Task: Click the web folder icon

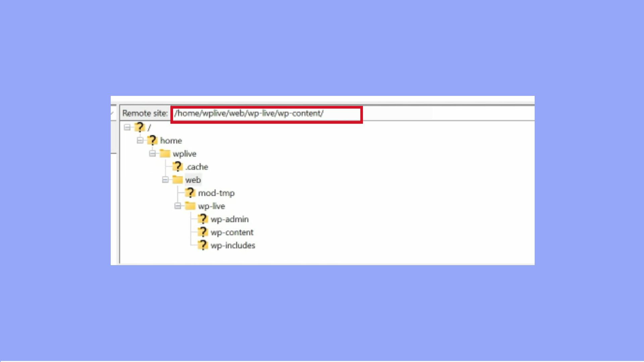Action: [x=178, y=180]
